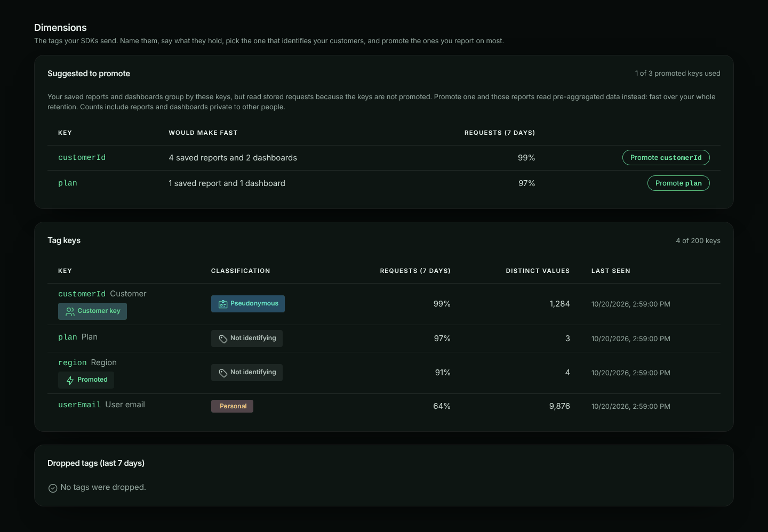Click the Promoted badge label on region

(92, 380)
